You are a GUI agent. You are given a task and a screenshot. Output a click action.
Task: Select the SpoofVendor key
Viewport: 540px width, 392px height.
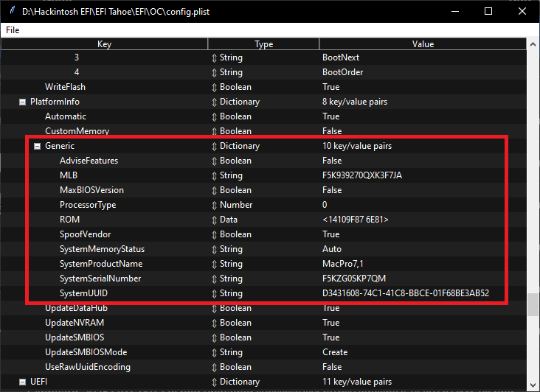[x=85, y=234]
